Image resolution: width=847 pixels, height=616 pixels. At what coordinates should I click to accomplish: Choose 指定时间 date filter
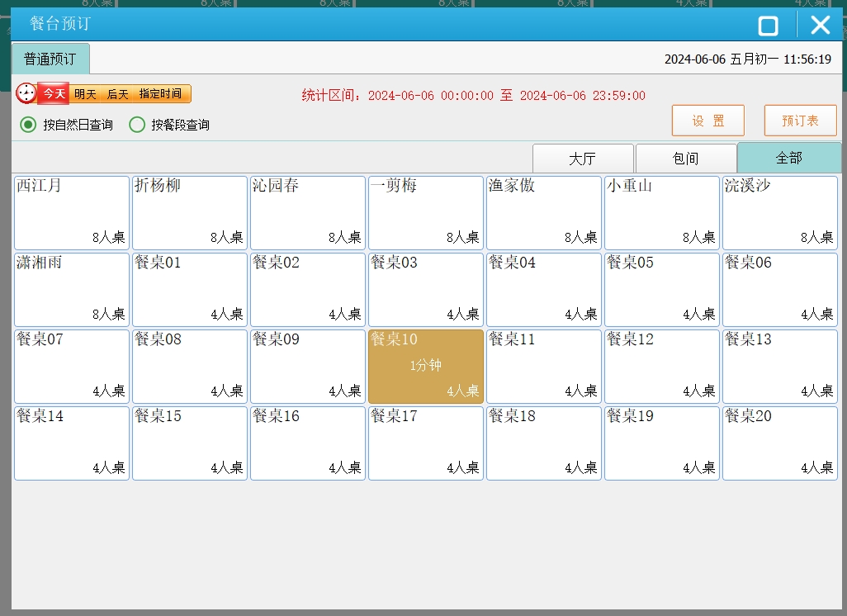[160, 94]
